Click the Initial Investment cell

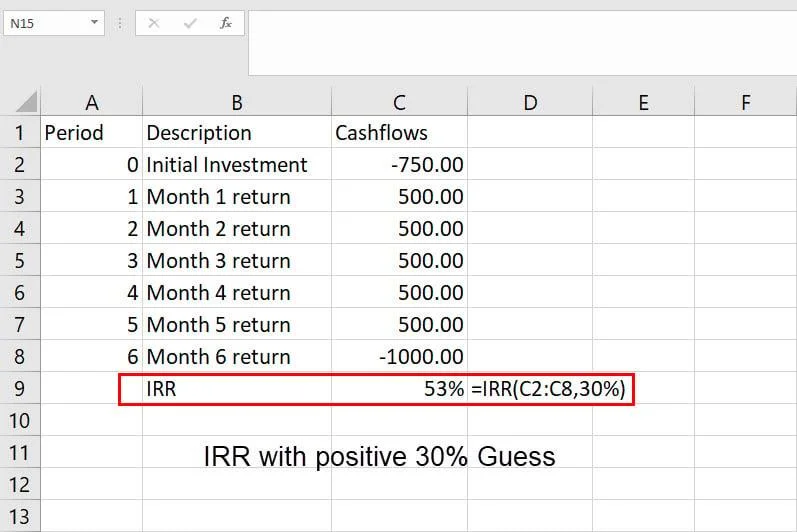(x=237, y=165)
